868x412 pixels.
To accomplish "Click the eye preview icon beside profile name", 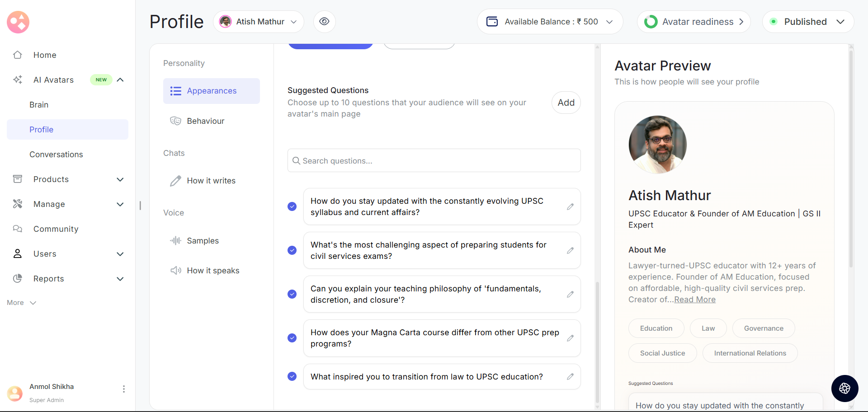I will click(324, 22).
